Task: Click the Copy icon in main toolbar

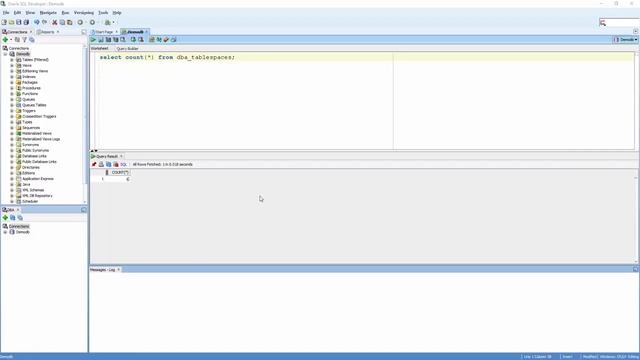Action: pyautogui.click(x=62, y=22)
